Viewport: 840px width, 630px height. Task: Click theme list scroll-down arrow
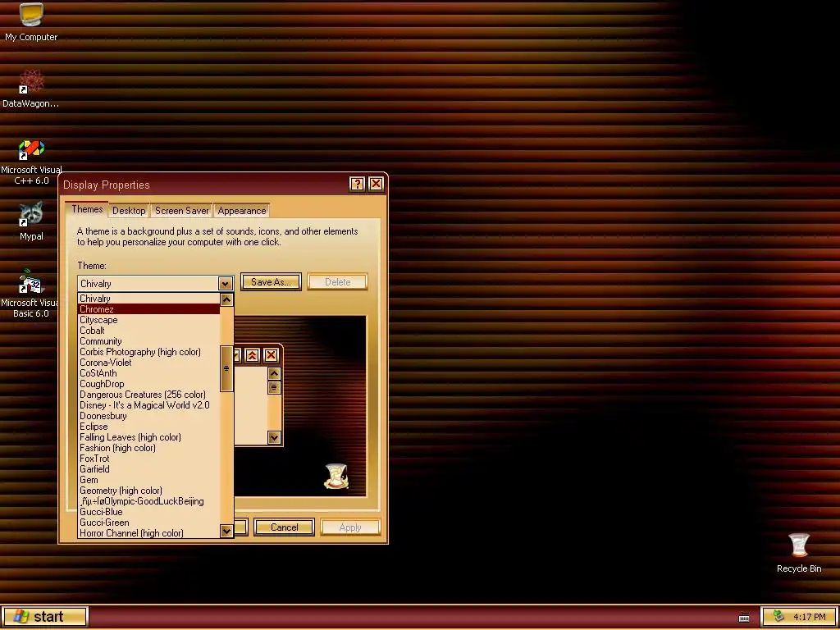[x=226, y=532]
